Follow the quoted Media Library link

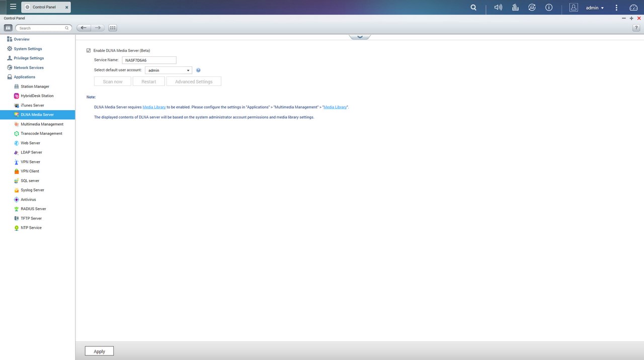[x=335, y=107]
